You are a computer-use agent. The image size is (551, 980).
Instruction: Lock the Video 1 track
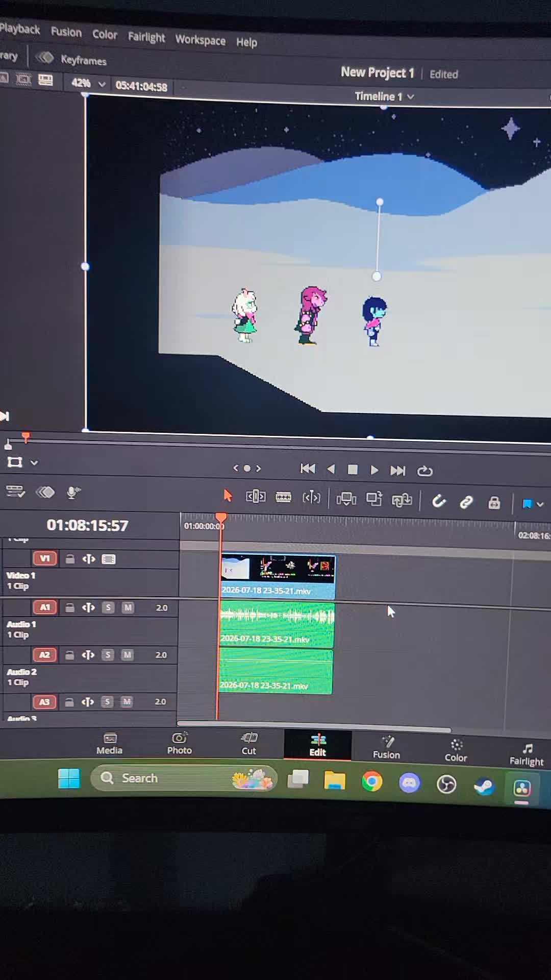tap(70, 559)
